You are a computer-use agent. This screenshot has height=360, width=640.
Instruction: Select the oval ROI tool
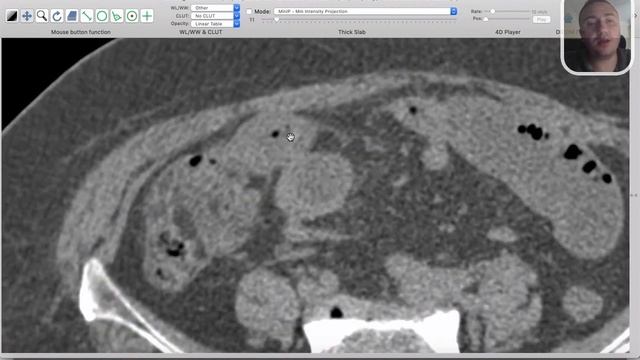(102, 16)
